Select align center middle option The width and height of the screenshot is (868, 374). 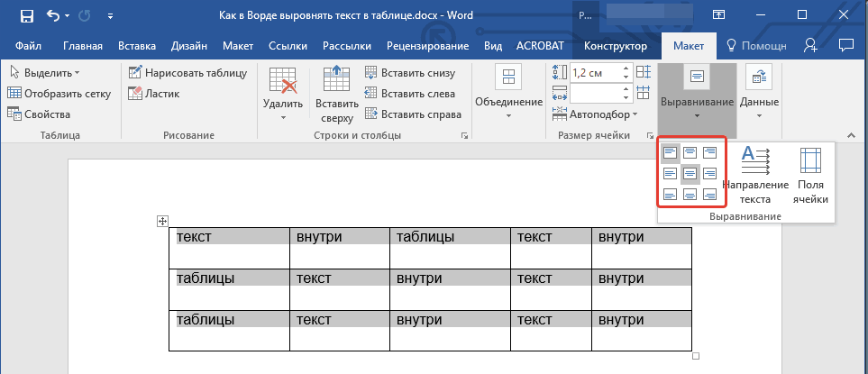pos(690,174)
